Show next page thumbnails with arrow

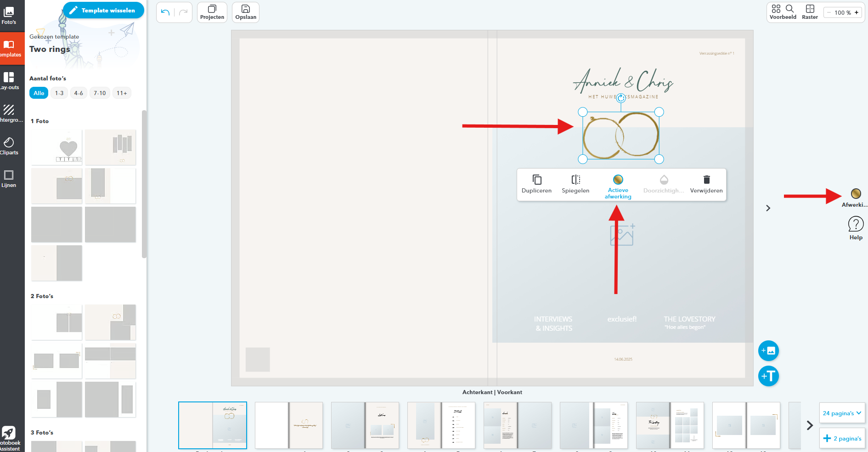pyautogui.click(x=810, y=425)
